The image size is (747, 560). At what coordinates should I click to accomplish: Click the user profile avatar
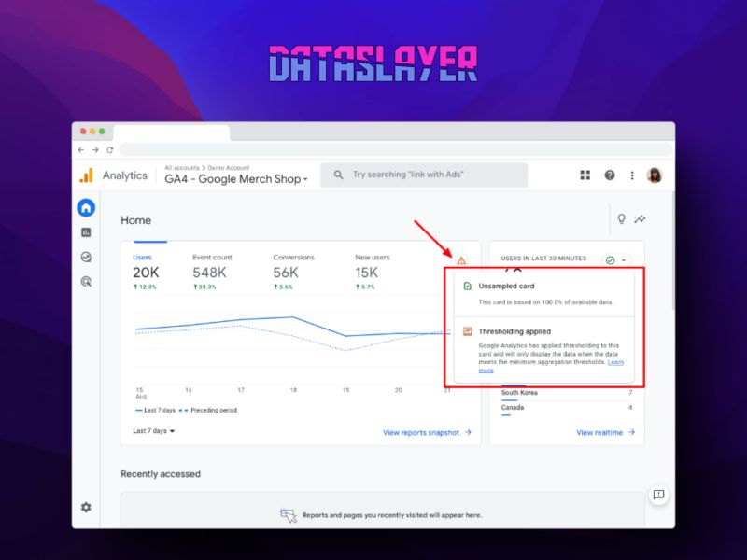tap(655, 175)
